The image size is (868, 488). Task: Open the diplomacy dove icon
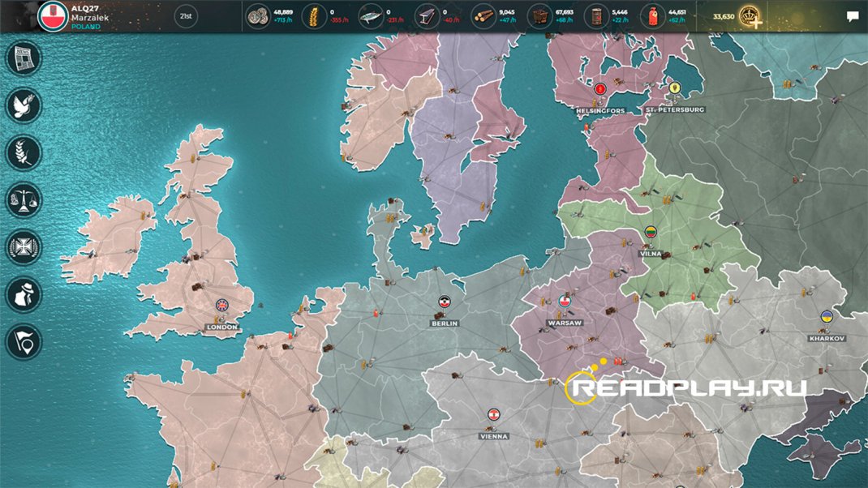[x=24, y=105]
